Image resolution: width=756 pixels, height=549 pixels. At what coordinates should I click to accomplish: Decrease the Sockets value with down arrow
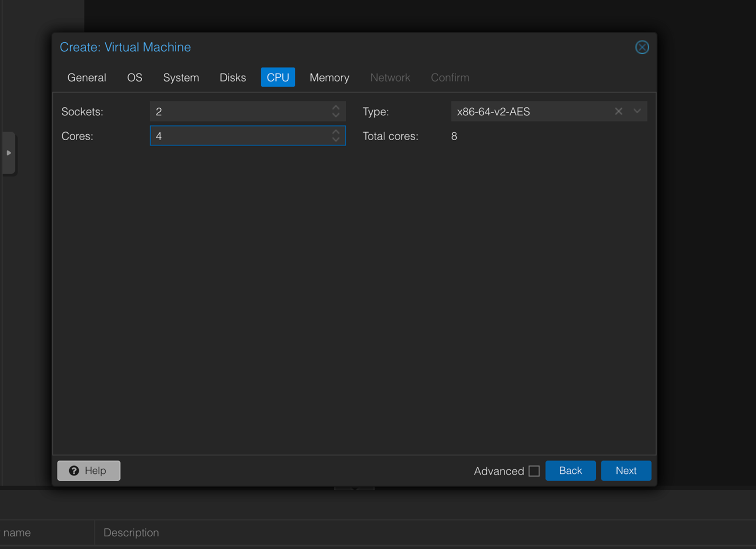[x=336, y=115]
